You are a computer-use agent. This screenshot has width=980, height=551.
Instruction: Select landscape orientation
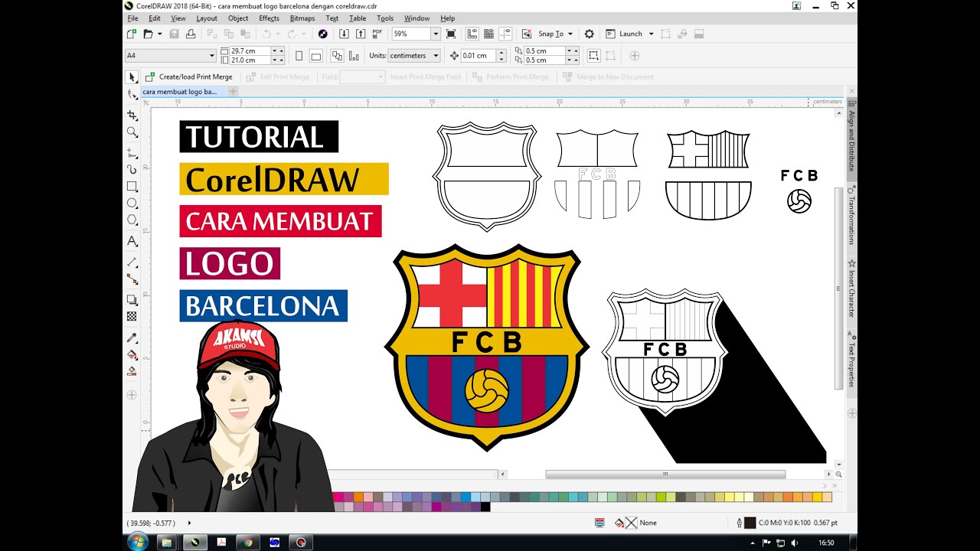pyautogui.click(x=315, y=56)
